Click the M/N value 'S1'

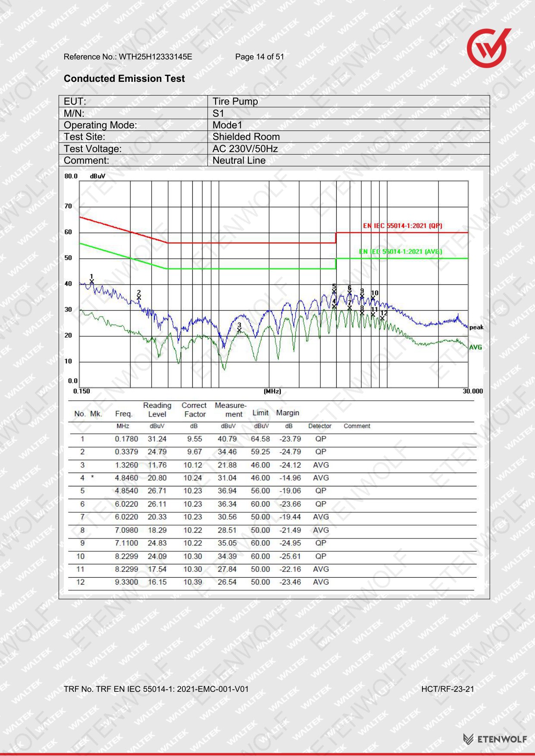point(218,113)
